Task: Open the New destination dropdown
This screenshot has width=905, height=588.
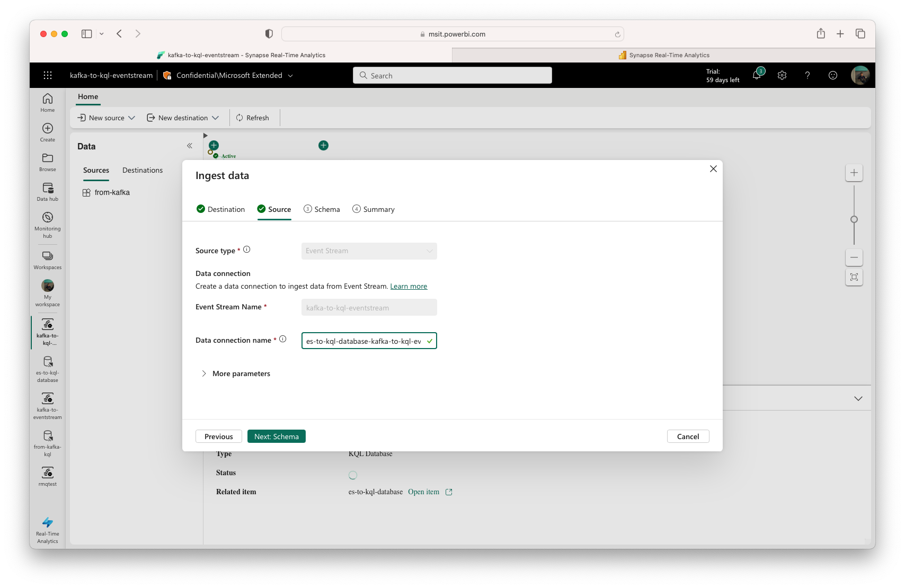Action: pos(183,118)
